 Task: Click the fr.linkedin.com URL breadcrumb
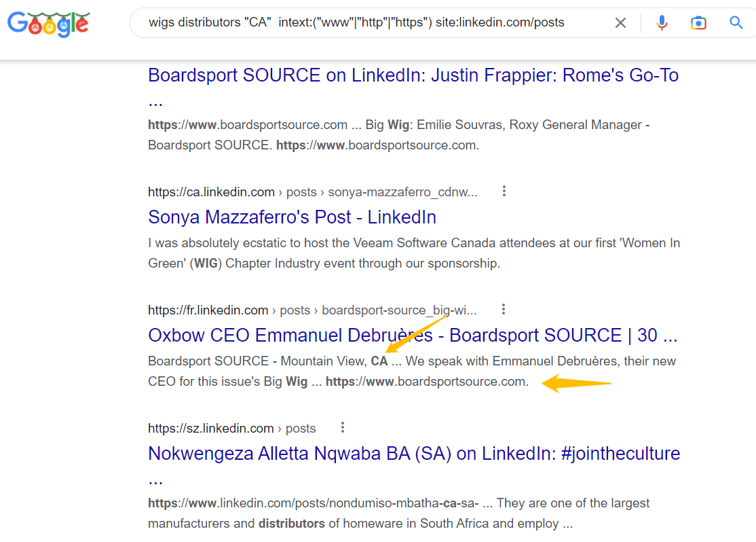(x=208, y=310)
